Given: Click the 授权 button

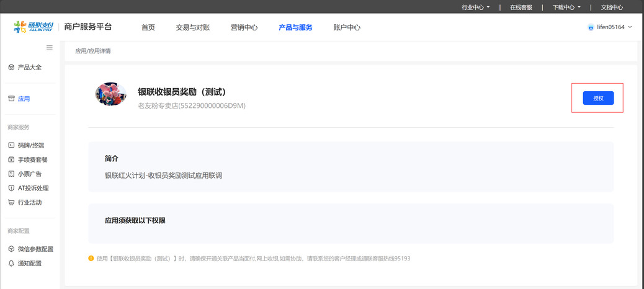Looking at the screenshot, I should point(599,98).
